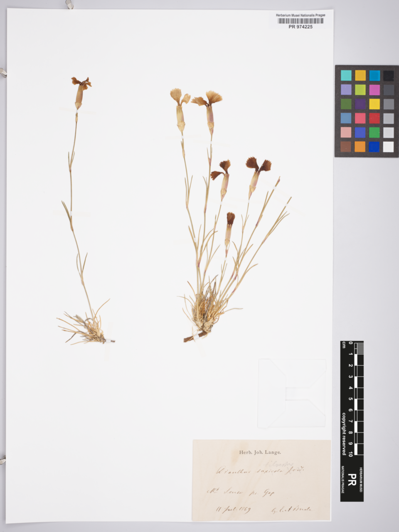Viewport: 399px width, 532px height.
Task: Click the folded paper envelope above the label
Action: point(292,393)
